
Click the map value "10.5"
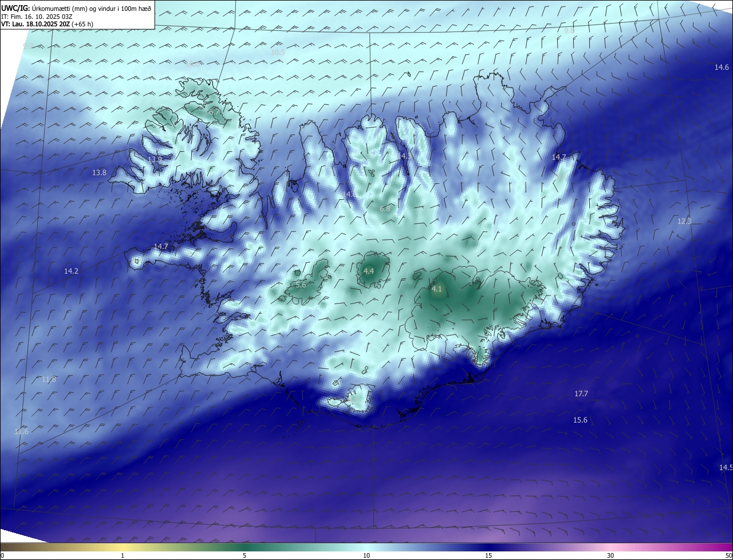[278, 52]
